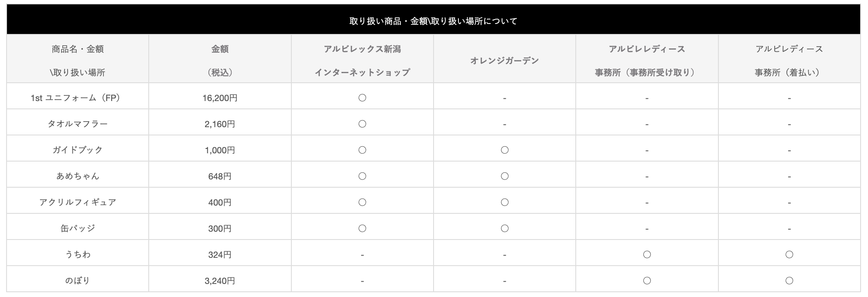Select the タオルマフラー row label
This screenshot has height=297, width=868.
(x=78, y=124)
